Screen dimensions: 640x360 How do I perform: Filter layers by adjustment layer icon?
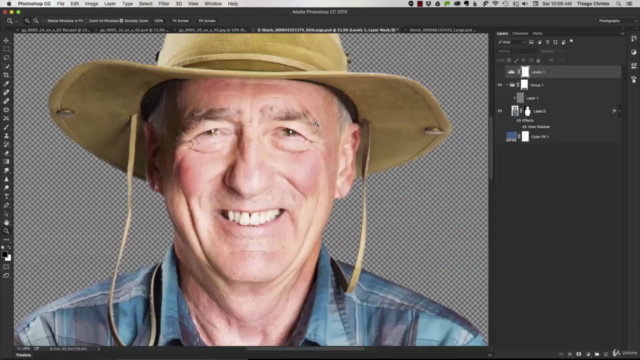539,42
